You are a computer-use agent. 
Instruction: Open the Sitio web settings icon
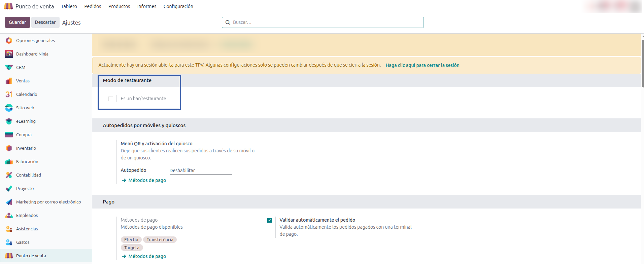9,108
